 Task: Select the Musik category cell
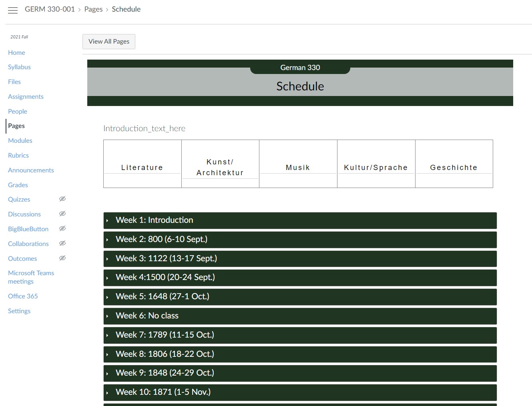(x=298, y=168)
